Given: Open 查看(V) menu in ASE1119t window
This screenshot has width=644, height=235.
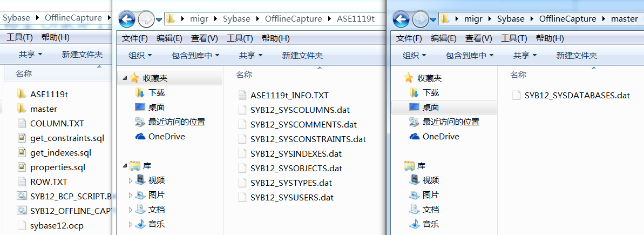Looking at the screenshot, I should click(204, 38).
